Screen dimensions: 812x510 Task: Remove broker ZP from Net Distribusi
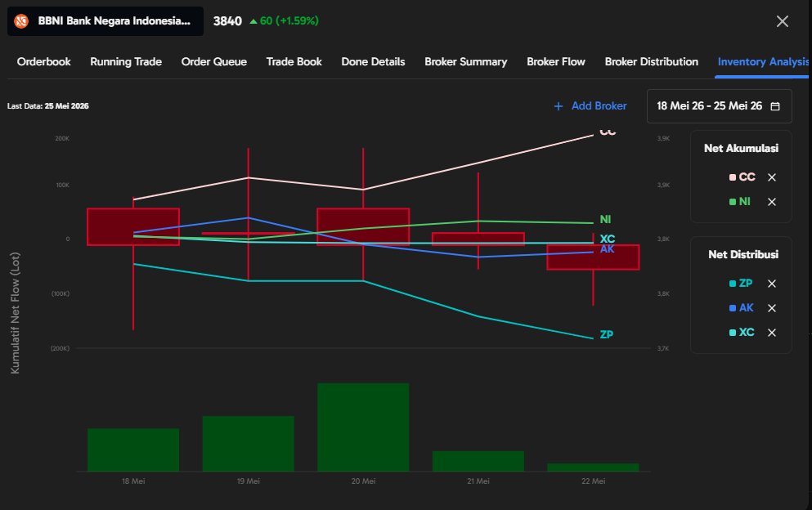772,284
